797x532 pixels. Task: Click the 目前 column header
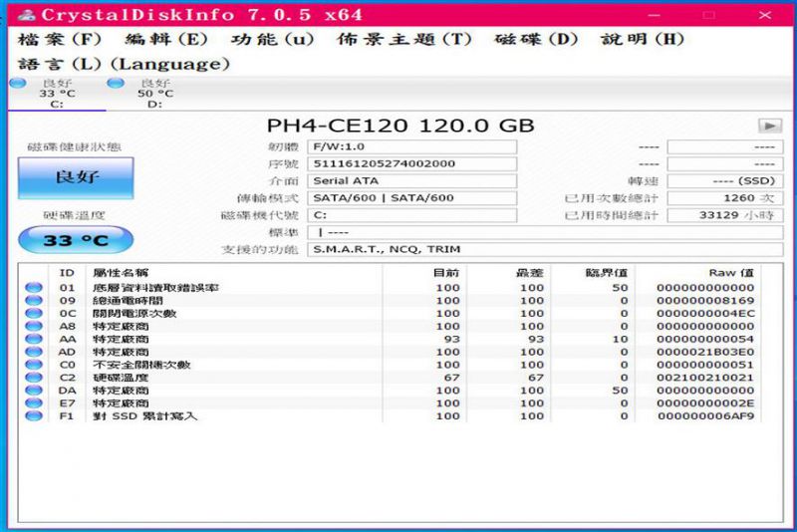pyautogui.click(x=425, y=273)
